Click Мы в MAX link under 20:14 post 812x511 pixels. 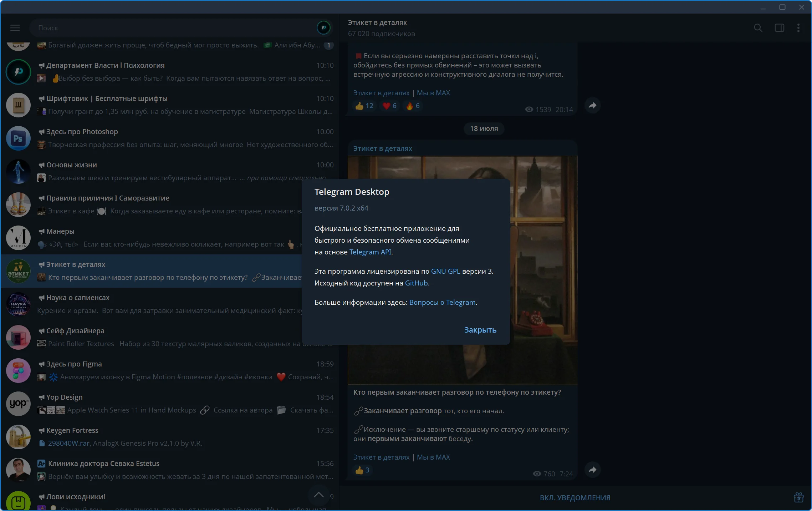point(433,93)
